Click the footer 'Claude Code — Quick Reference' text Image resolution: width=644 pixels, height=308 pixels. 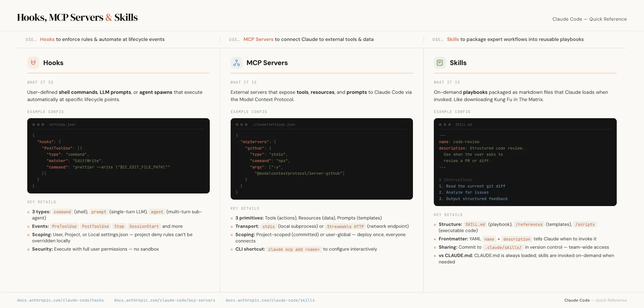[595, 300]
